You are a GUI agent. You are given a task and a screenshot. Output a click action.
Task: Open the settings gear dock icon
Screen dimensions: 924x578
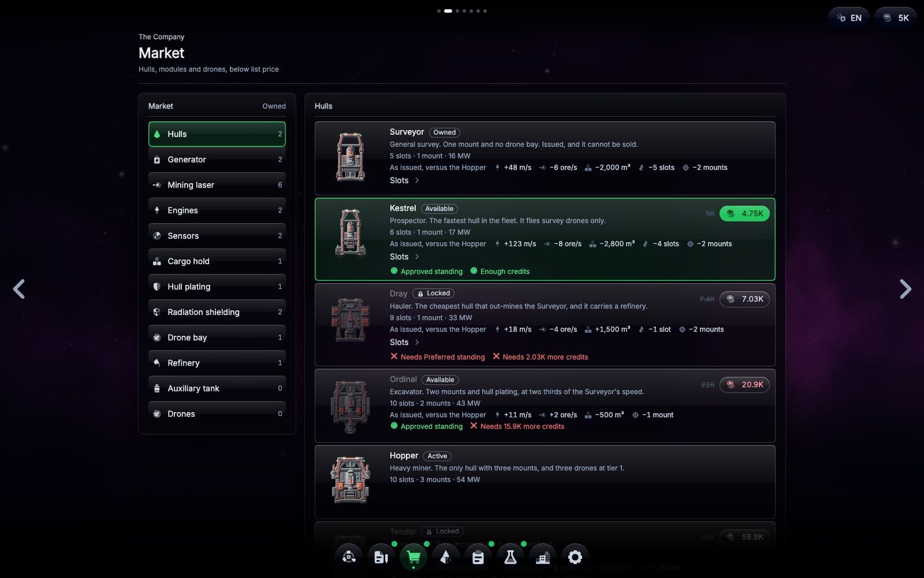(575, 557)
